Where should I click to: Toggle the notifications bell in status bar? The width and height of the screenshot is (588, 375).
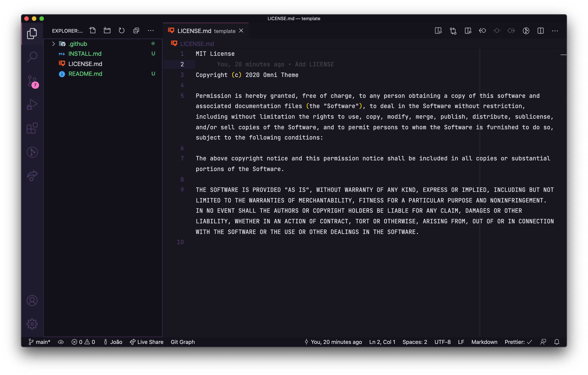[557, 342]
